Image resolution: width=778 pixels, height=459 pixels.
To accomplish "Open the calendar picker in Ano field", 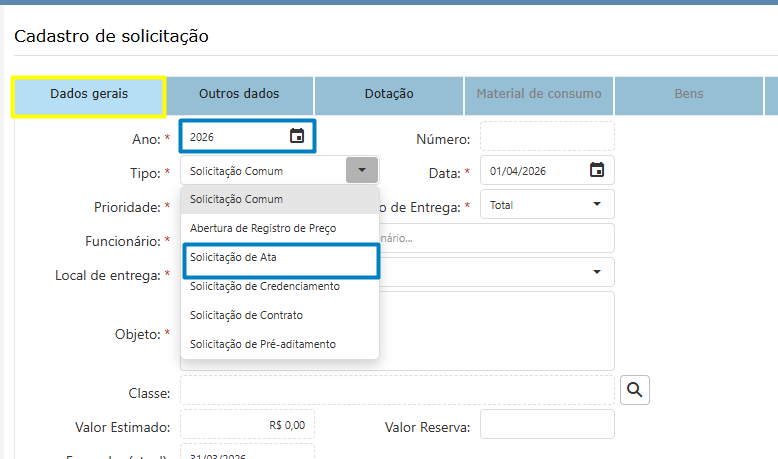I will coord(297,137).
